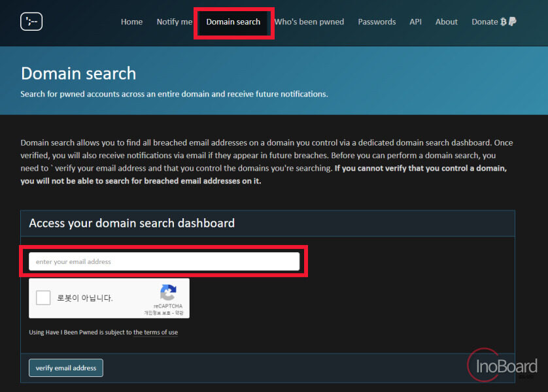Image resolution: width=548 pixels, height=392 pixels.
Task: Check the reCAPTCHA not-a-robot checkbox
Action: coord(43,298)
